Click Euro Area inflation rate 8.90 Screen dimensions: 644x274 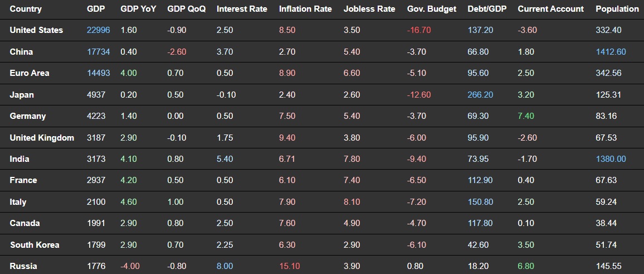(x=287, y=73)
